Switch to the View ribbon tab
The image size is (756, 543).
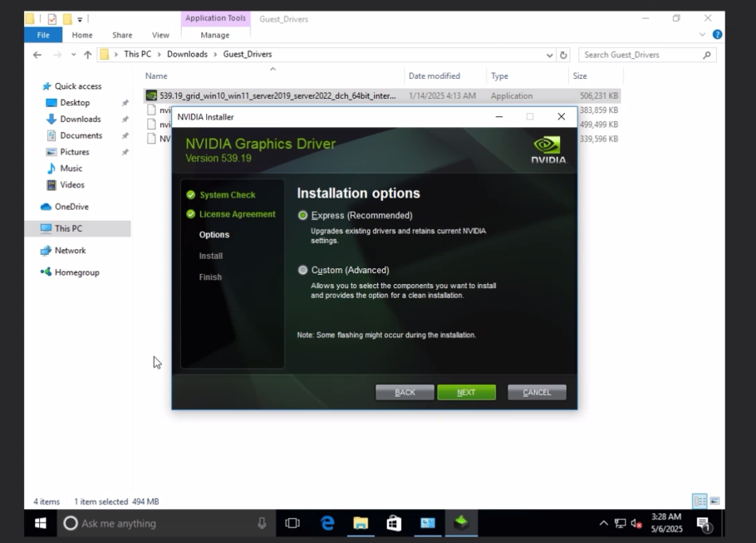click(160, 35)
